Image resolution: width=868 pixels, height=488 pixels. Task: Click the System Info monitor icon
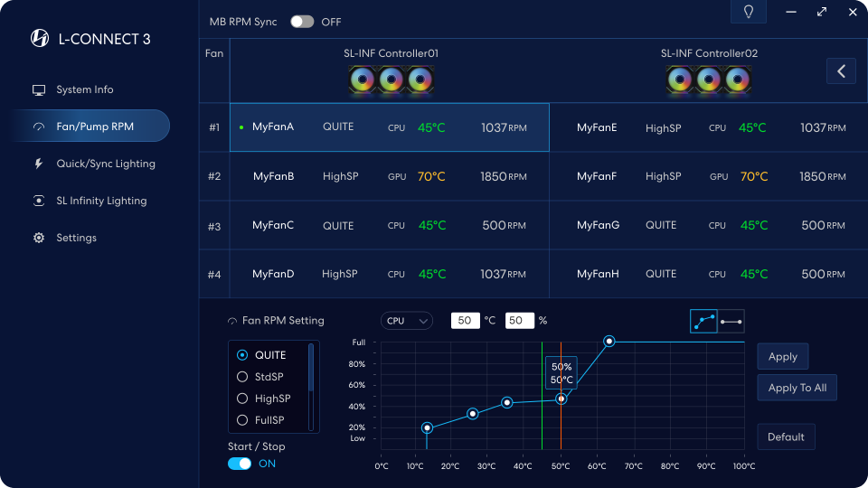coord(39,89)
